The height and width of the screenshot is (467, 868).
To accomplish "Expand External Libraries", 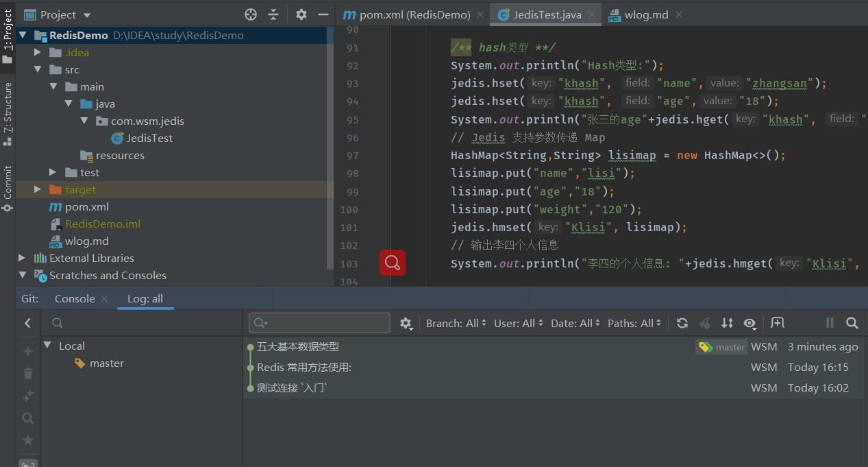I will [23, 258].
